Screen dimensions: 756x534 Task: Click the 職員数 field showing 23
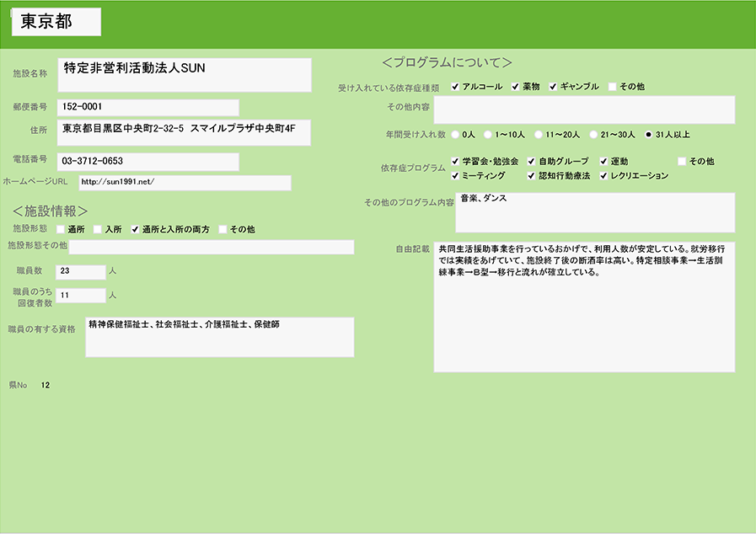point(80,271)
